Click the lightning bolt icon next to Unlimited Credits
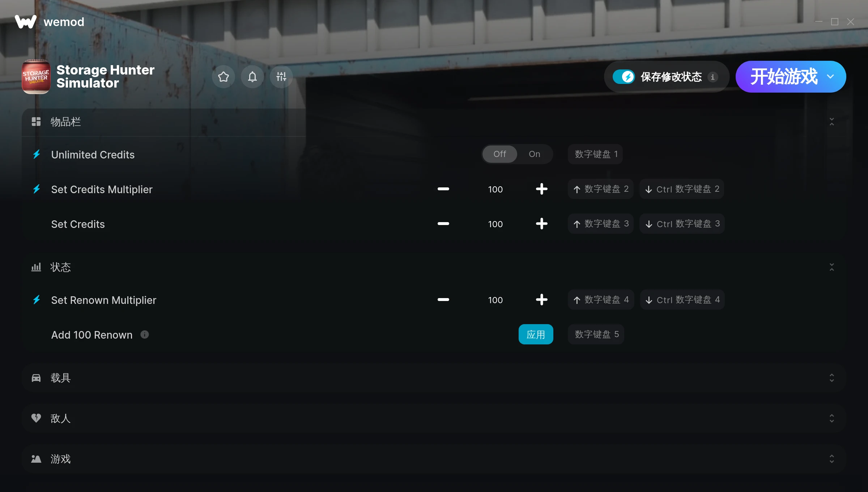868x492 pixels. tap(37, 154)
